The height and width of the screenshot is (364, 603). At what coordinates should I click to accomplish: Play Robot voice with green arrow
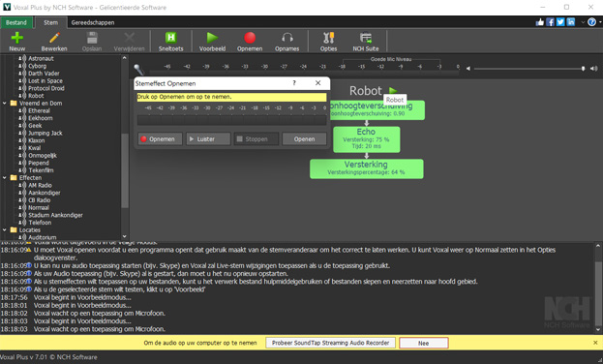point(393,91)
